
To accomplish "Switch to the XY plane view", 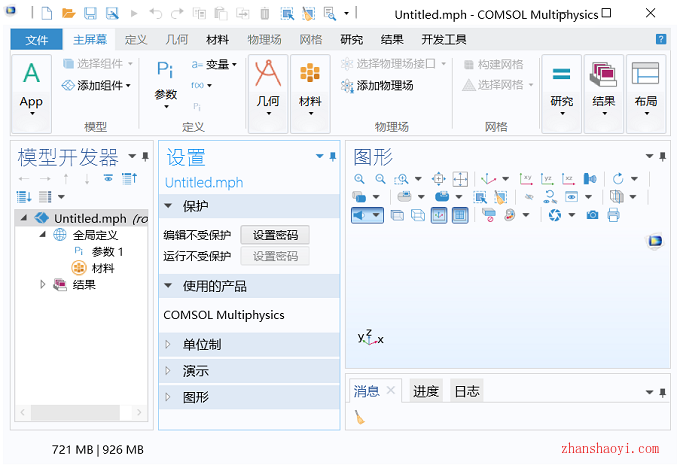I will pos(526,179).
